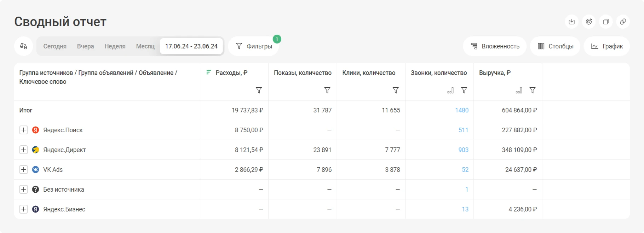644x233 pixels.
Task: Click the Показы, количество column header
Action: (303, 73)
